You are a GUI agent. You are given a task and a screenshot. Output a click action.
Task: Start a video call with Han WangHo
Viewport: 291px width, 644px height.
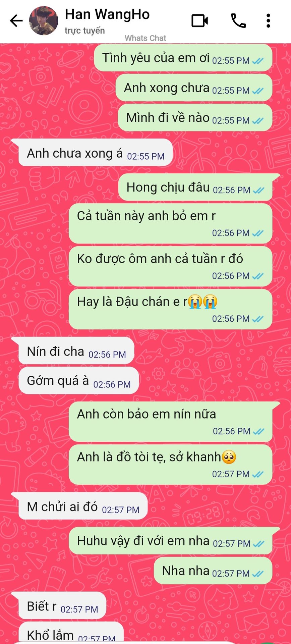tap(199, 21)
